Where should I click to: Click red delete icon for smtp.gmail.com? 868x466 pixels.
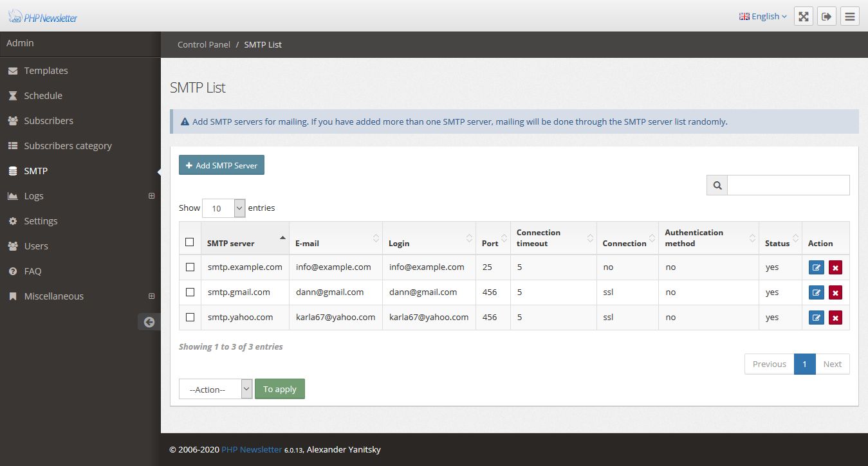[x=835, y=292]
